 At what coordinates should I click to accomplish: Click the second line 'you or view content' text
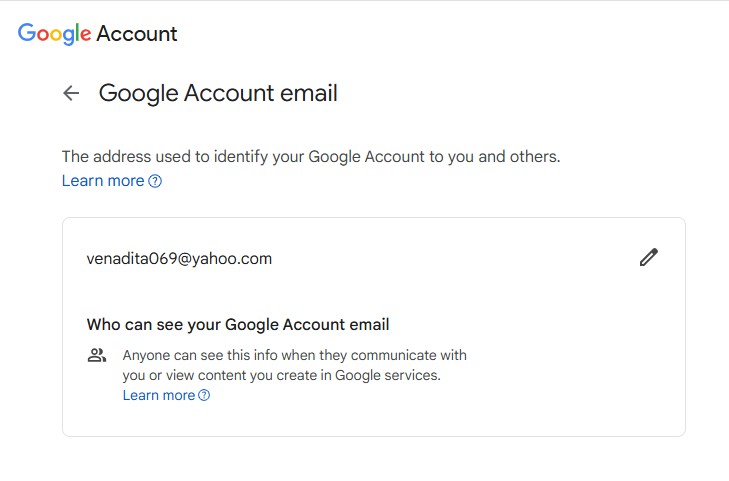(281, 375)
